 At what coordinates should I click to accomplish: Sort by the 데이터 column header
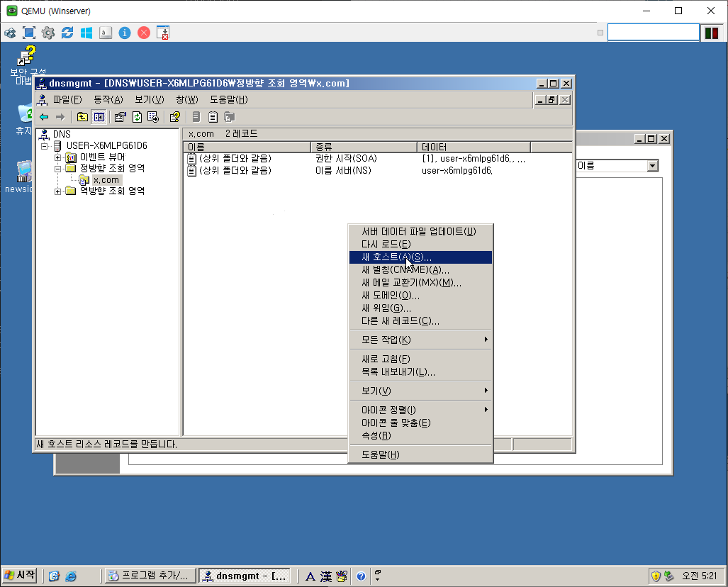[x=474, y=147]
